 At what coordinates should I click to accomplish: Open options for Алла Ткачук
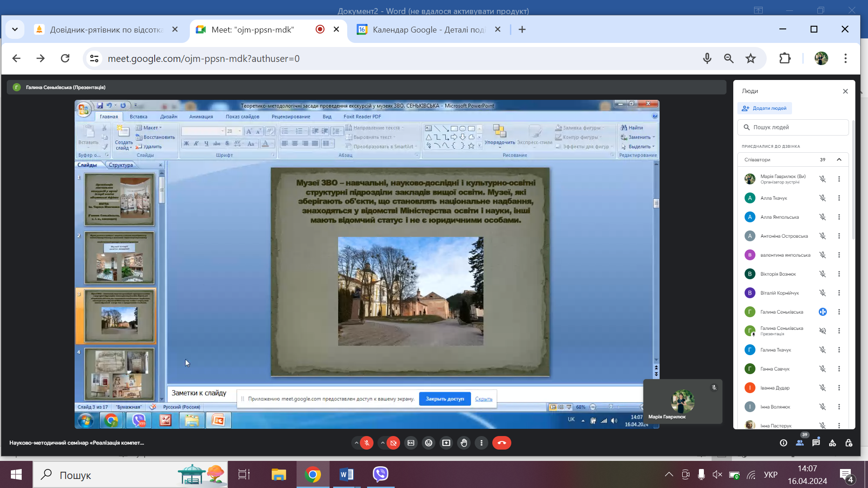[839, 198]
